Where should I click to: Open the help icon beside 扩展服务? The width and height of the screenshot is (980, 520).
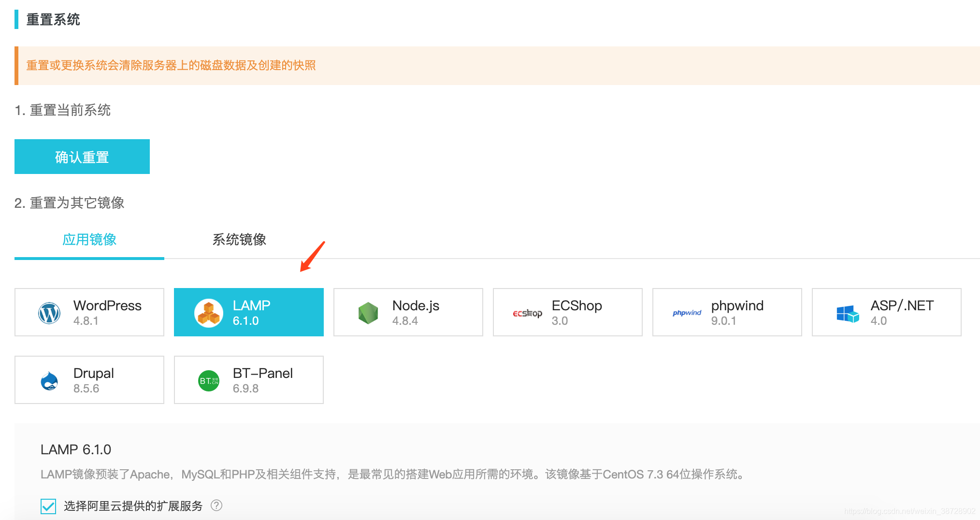click(x=216, y=506)
